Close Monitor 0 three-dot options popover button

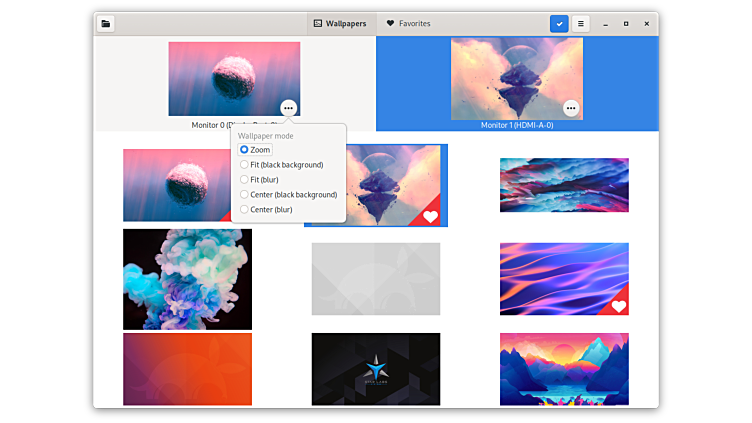(x=288, y=108)
